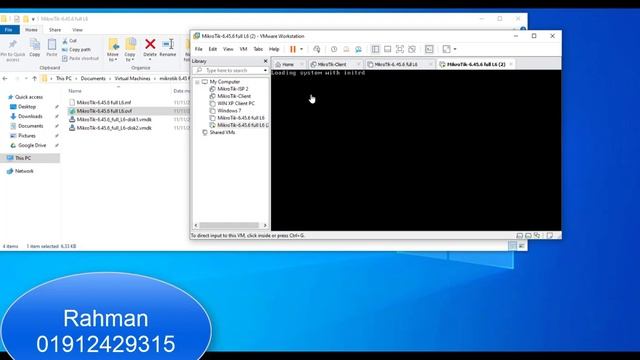Screen dimensions: 640x360
Task: Open the VMware File menu
Action: tap(198, 49)
